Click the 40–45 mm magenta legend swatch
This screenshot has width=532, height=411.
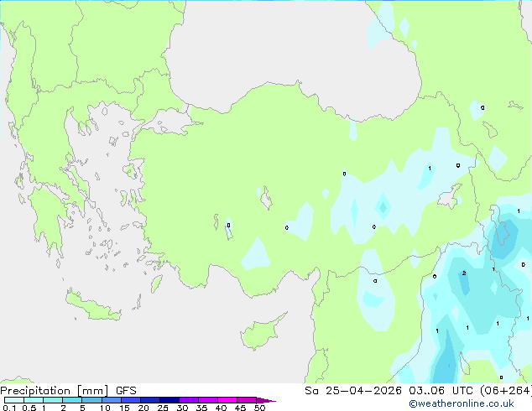pyautogui.click(x=227, y=400)
